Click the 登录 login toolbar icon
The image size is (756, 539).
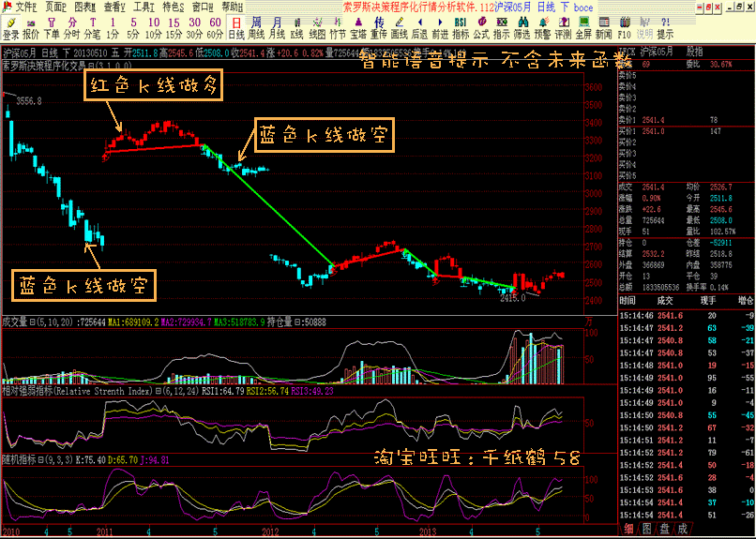click(10, 28)
